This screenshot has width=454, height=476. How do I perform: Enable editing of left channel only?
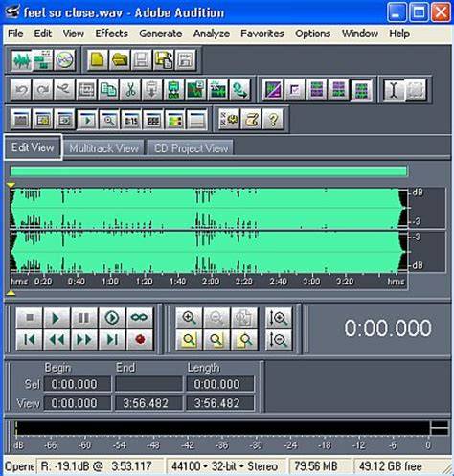tap(317, 90)
